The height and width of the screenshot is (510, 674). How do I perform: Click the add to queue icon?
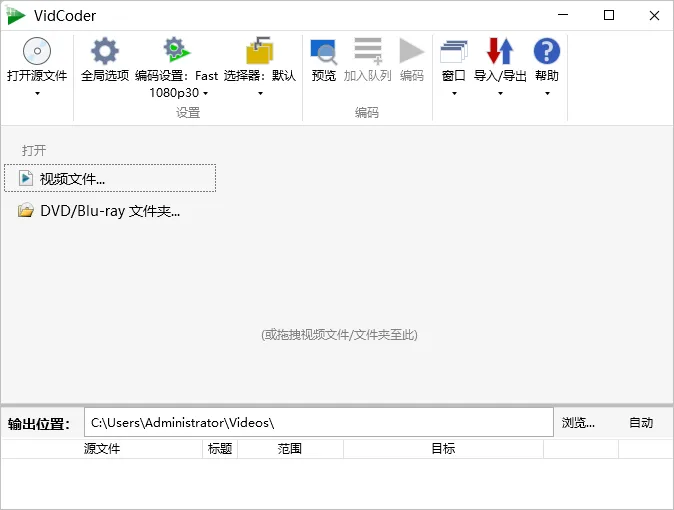pyautogui.click(x=368, y=51)
